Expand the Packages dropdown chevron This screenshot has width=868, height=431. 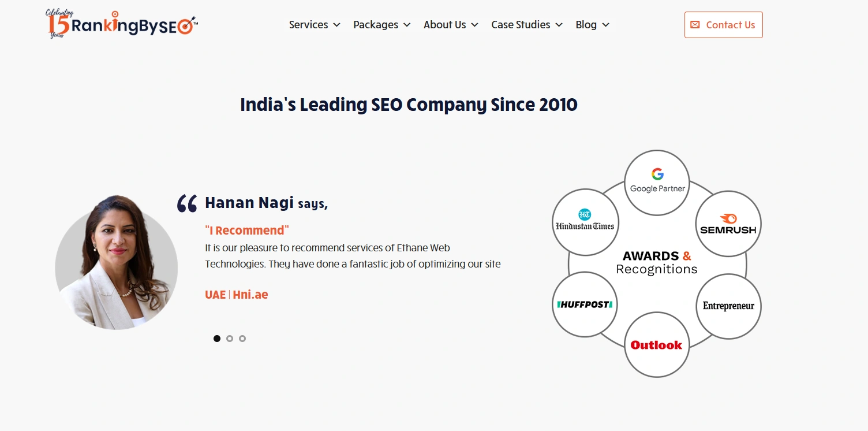407,25
